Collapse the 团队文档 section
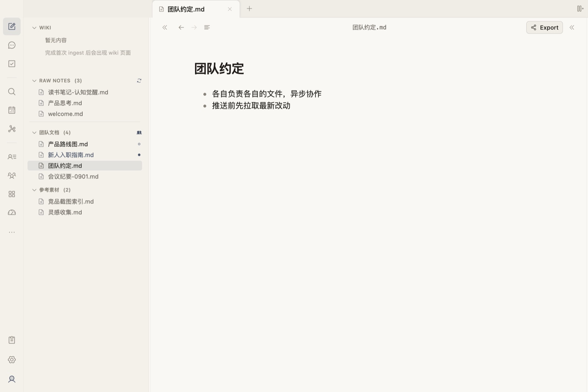Screen dimensions: 588x392 [x=34, y=132]
